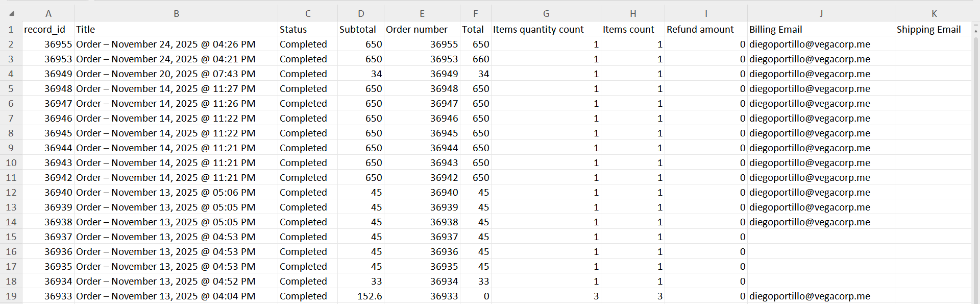This screenshot has height=304, width=980.
Task: Select column B header
Action: tap(176, 14)
